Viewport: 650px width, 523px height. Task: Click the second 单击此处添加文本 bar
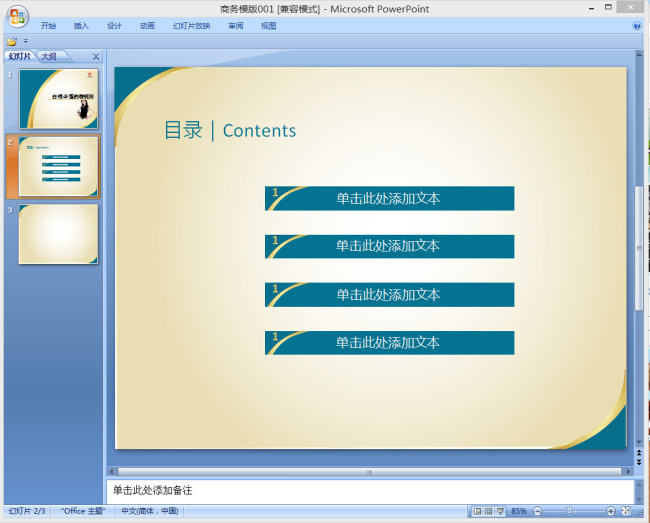390,247
